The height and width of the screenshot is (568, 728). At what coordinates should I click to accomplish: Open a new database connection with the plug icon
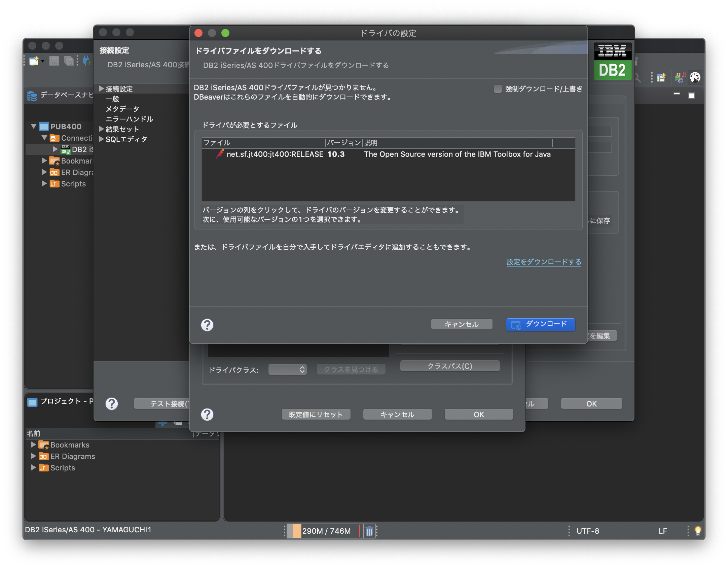[86, 61]
